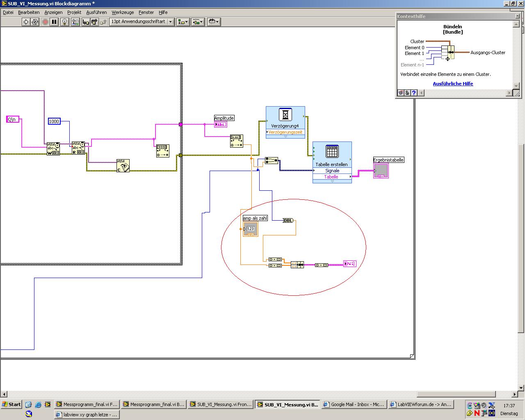This screenshot has width=525, height=420.
Task: Toggle show optional terminals in Kontexthilfe
Action: point(401,93)
